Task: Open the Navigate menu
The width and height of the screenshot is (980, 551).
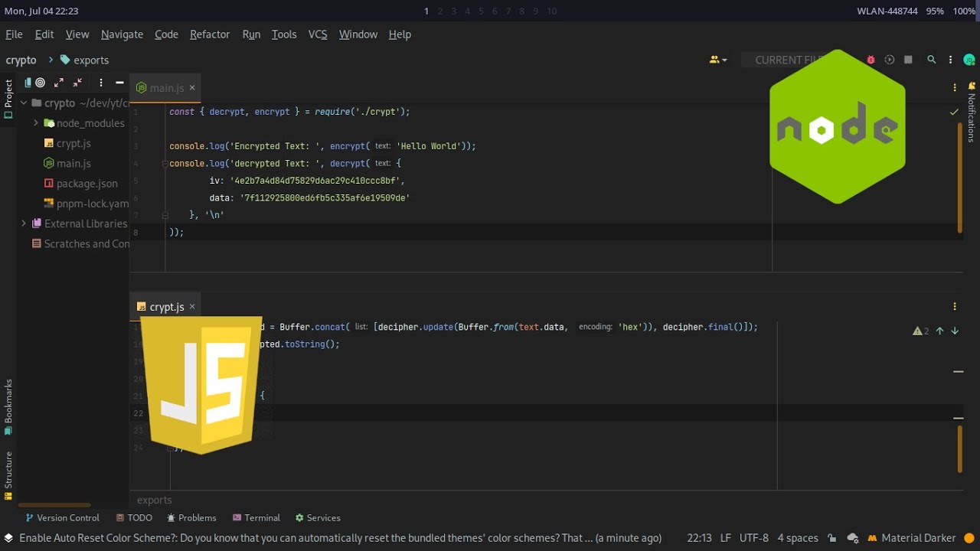Action: coord(122,34)
